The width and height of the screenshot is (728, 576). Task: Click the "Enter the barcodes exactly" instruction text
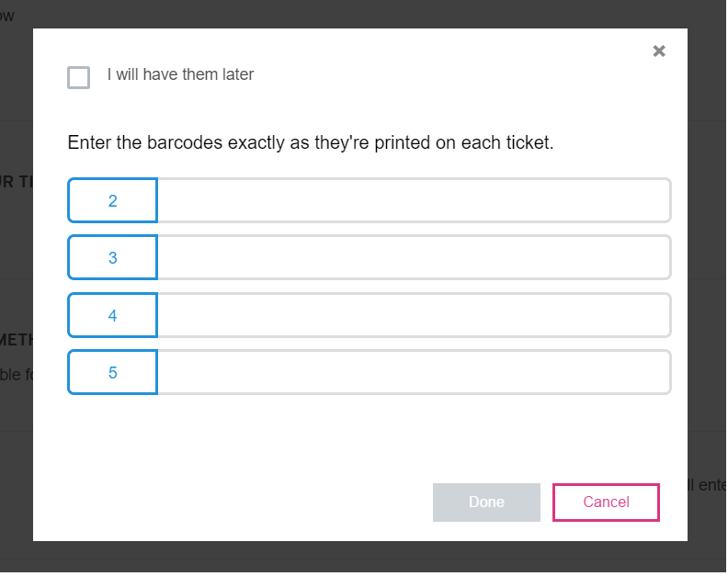(311, 143)
